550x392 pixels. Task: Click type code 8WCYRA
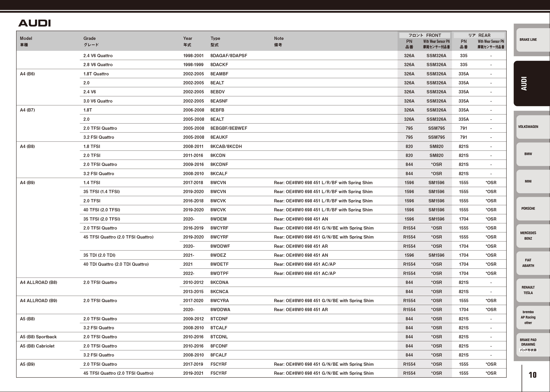pyautogui.click(x=219, y=301)
